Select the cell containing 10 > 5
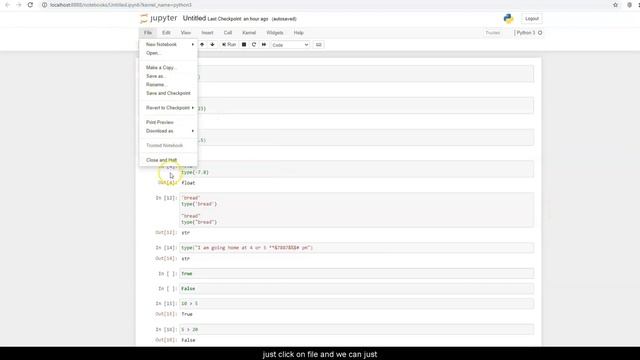This screenshot has height=360, width=640. 356,304
